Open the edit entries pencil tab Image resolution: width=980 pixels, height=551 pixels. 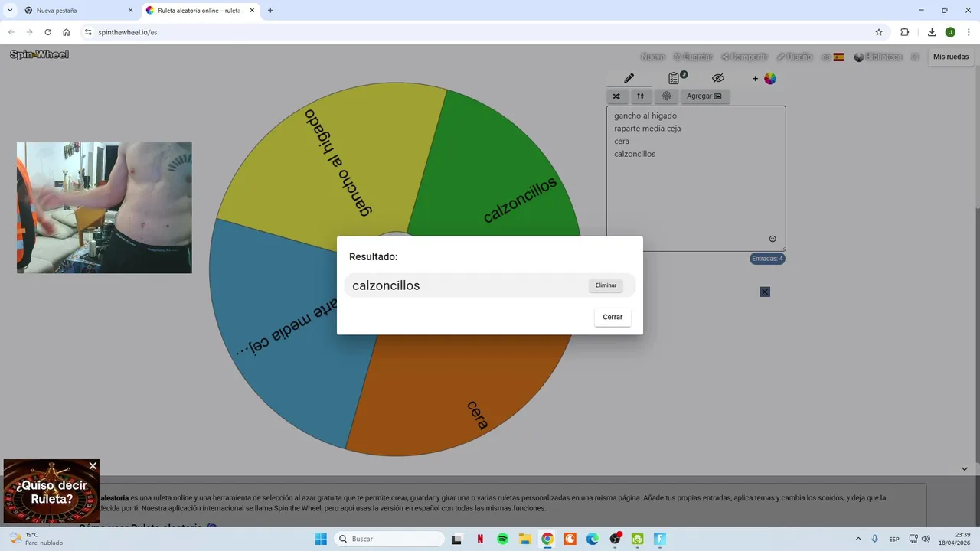click(x=629, y=78)
